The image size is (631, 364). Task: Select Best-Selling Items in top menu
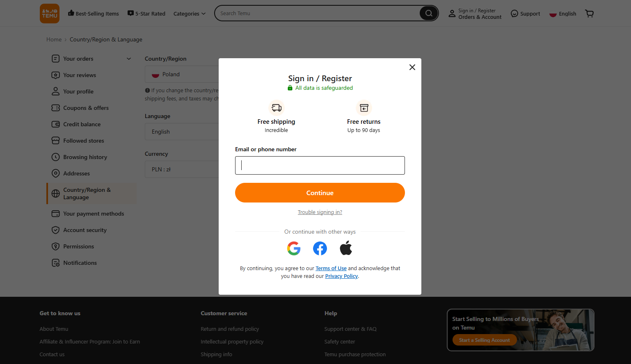[x=93, y=13]
